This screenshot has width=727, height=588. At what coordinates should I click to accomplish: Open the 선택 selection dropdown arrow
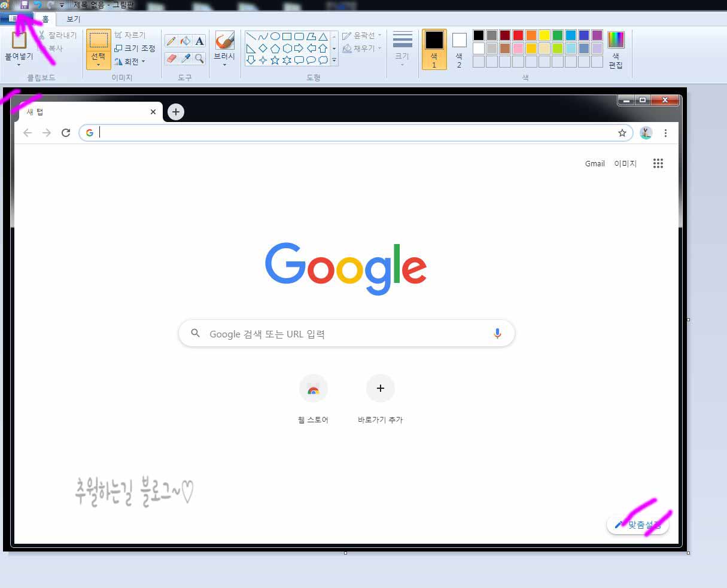[x=98, y=65]
